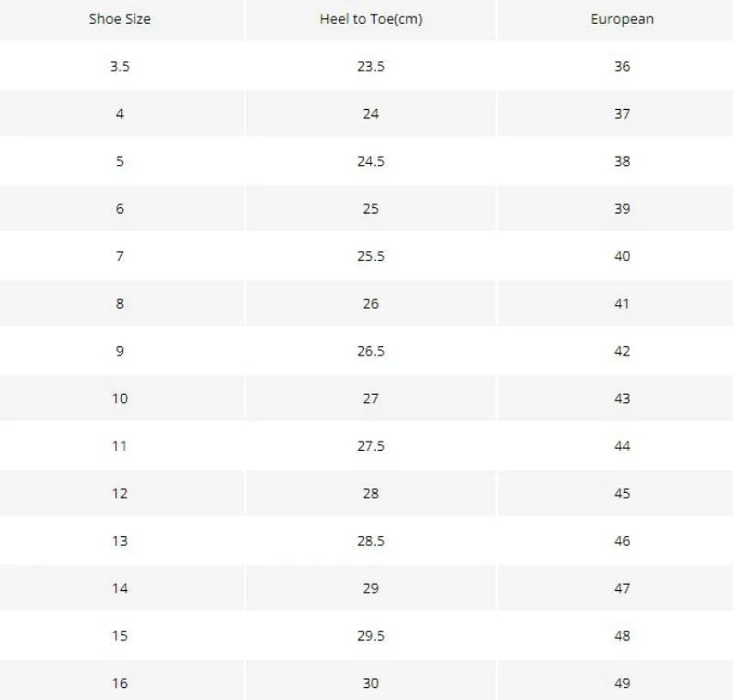Select shoe size 3.5 cell
733x700 pixels.
(120, 66)
